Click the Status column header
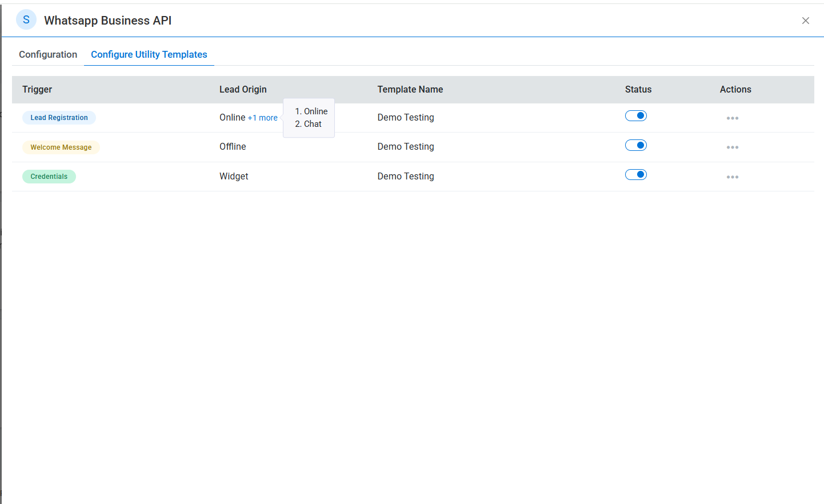824x504 pixels. point(638,89)
